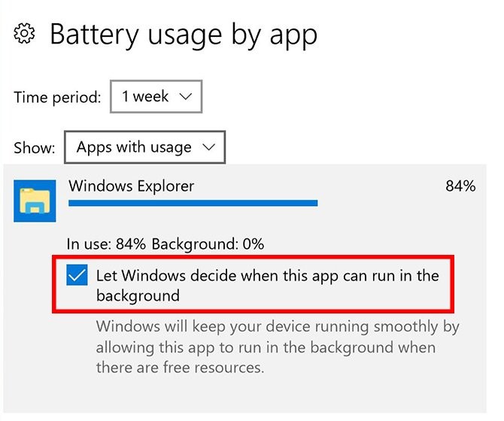The image size is (504, 421).
Task: Click the 'free resources' description line
Action: [x=180, y=368]
